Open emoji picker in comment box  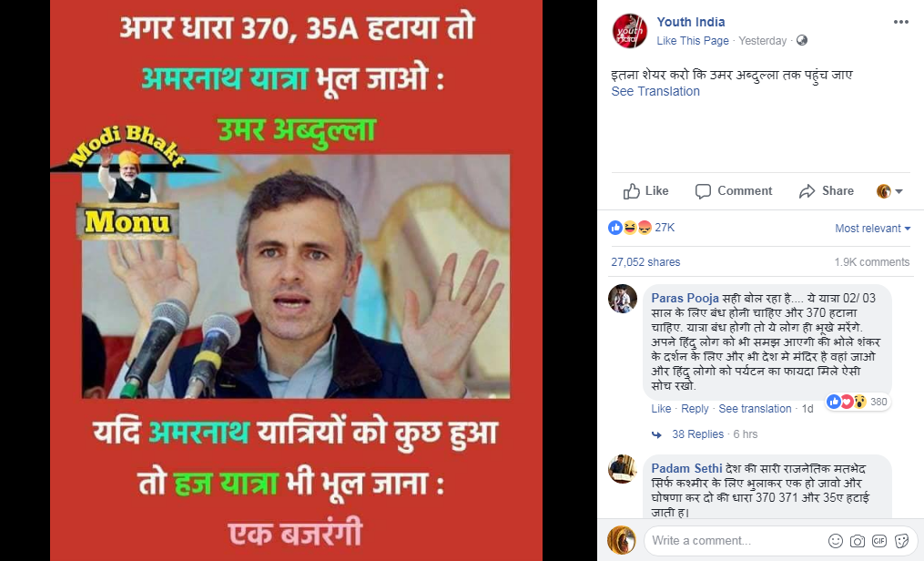835,540
